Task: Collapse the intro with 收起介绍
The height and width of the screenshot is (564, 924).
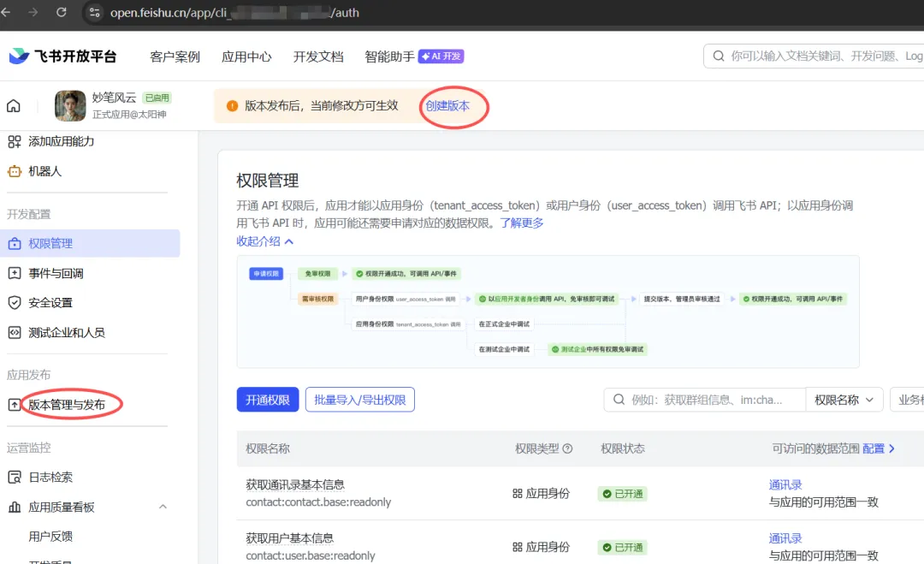Action: coord(264,241)
